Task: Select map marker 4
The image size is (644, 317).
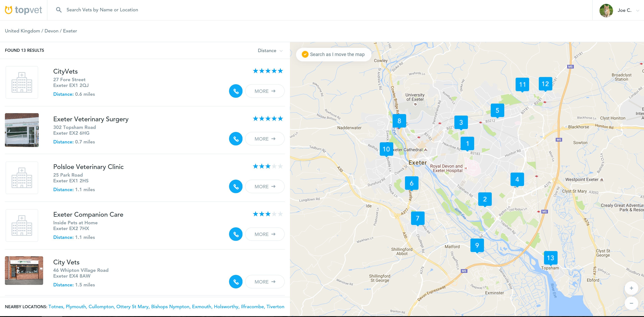Action: tap(517, 179)
